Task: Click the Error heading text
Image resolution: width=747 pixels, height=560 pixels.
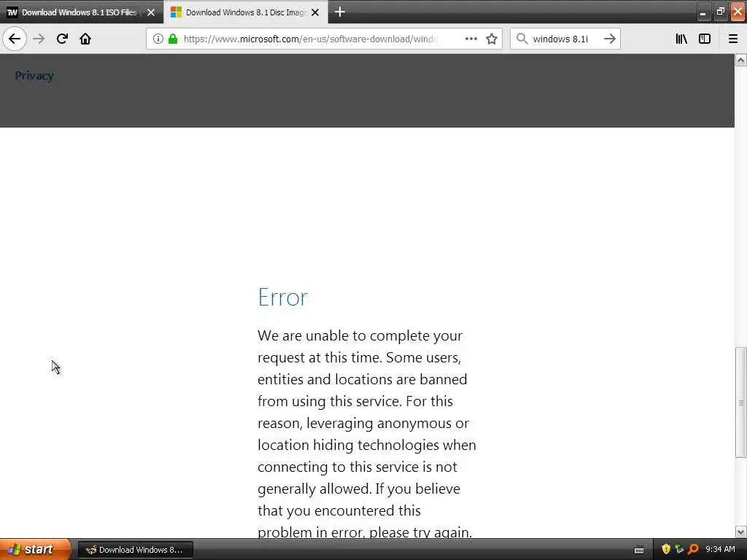Action: 283,297
